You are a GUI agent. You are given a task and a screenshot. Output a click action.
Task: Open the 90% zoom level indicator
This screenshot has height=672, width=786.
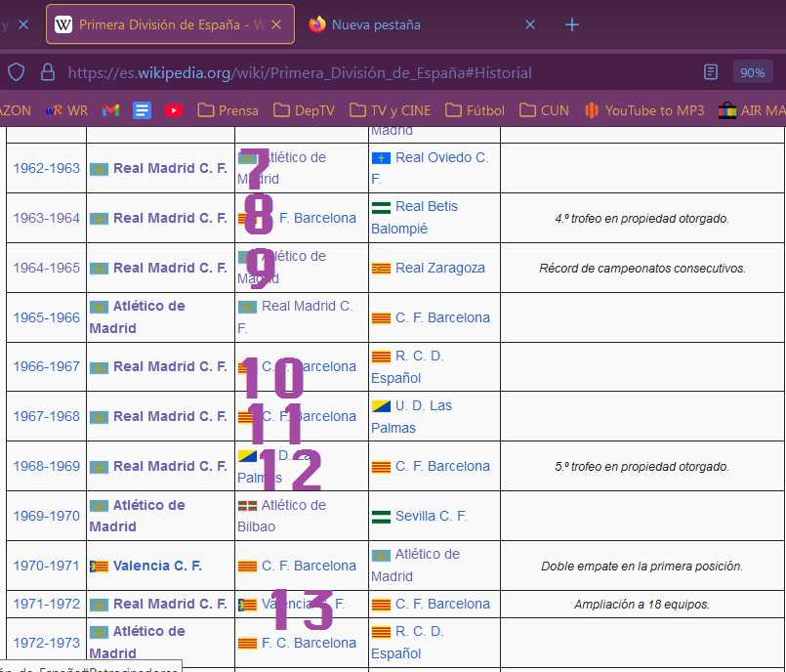point(753,72)
